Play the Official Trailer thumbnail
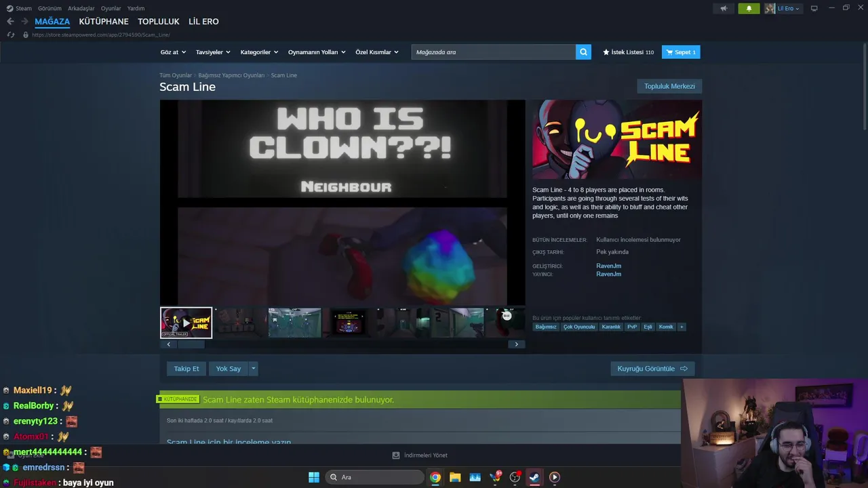This screenshot has height=488, width=868. 186,323
